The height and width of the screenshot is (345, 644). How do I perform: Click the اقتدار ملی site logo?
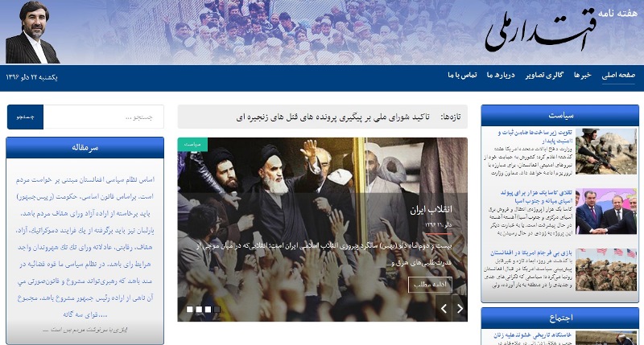pyautogui.click(x=541, y=35)
